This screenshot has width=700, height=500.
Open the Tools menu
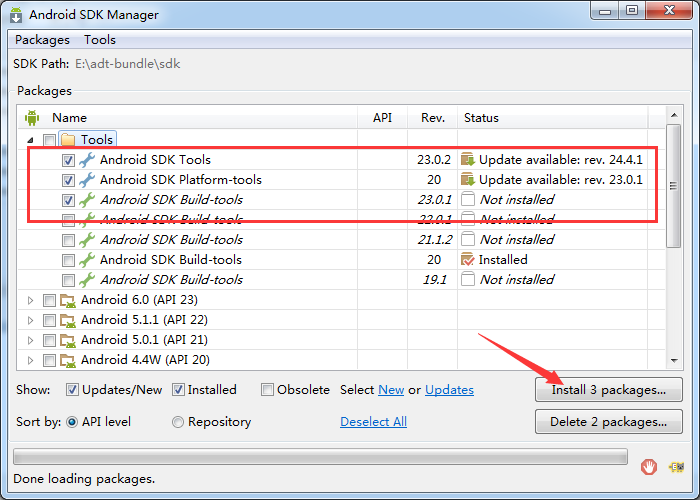(x=100, y=40)
